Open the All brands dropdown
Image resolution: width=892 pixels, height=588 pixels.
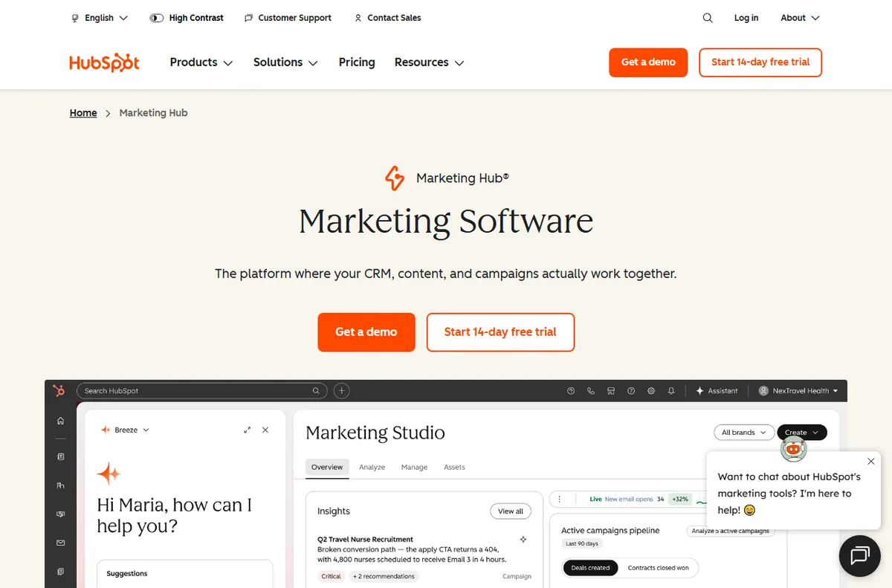[x=743, y=433]
